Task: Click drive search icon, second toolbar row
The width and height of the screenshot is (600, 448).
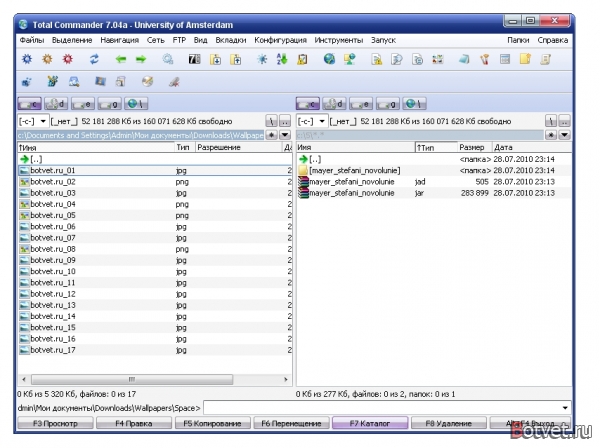Action: point(74,81)
